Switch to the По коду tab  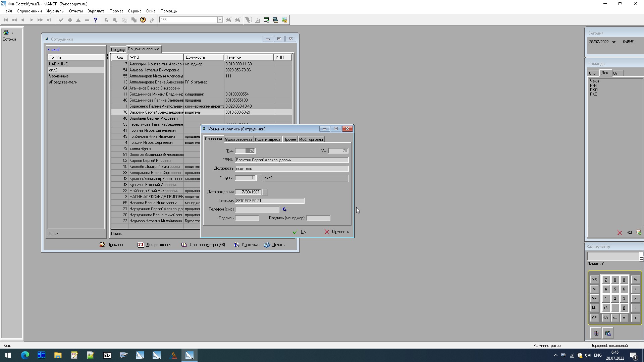coord(118,50)
